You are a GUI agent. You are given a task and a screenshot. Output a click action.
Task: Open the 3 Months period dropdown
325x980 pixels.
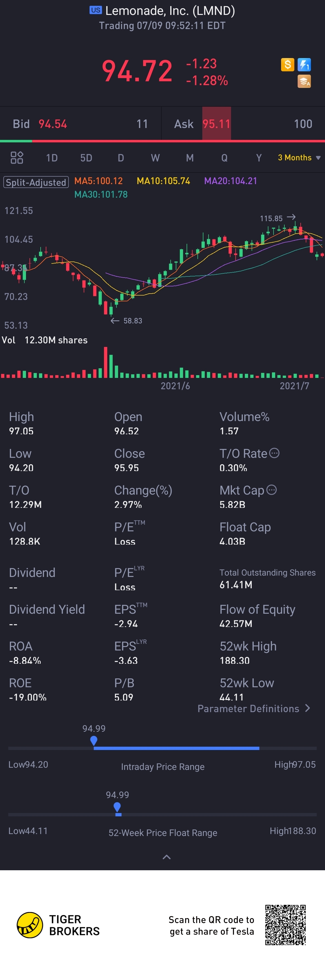click(299, 158)
